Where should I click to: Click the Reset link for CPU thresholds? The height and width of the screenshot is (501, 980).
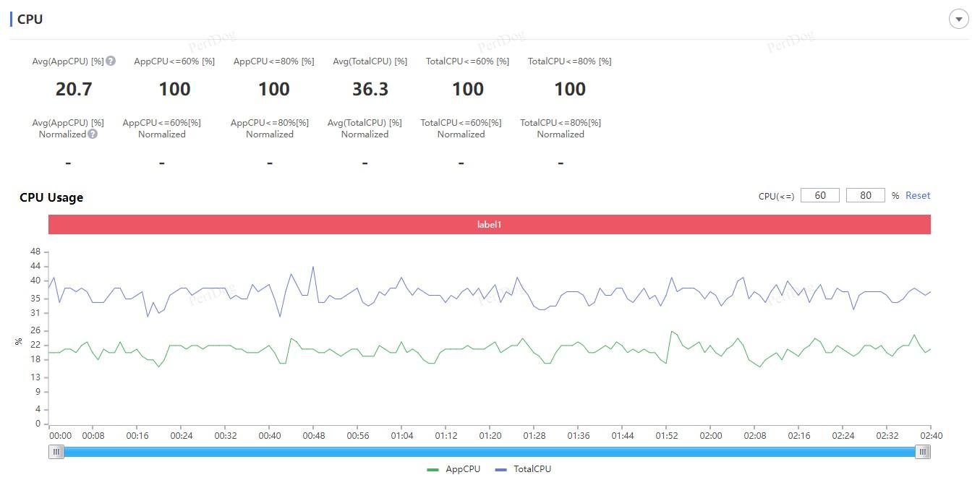click(x=918, y=196)
